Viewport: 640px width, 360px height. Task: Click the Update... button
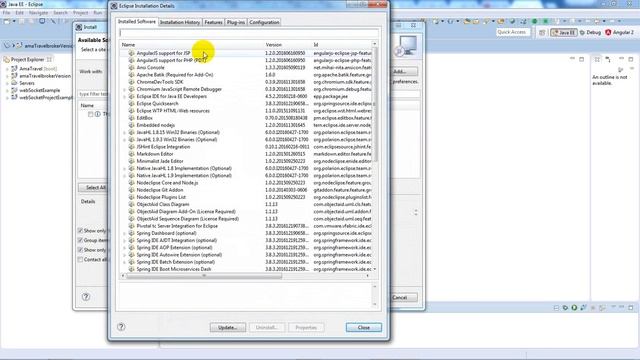[x=228, y=327]
